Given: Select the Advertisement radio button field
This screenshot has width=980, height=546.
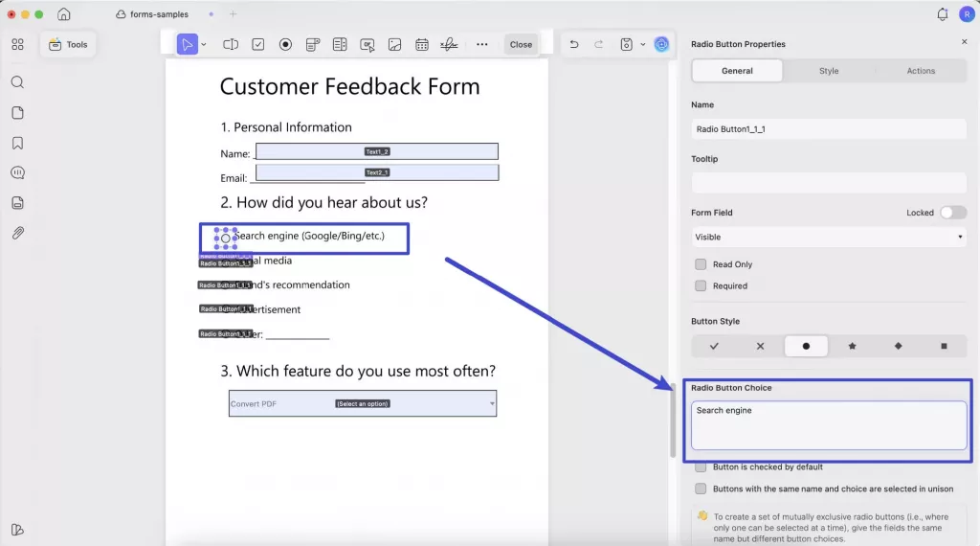Looking at the screenshot, I should coord(226,309).
